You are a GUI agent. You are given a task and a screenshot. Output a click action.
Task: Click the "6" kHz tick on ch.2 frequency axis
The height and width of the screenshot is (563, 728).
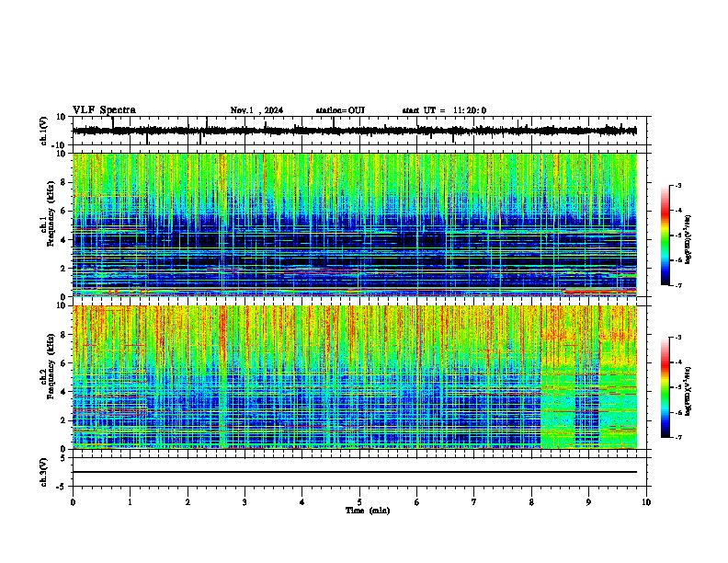pos(65,363)
